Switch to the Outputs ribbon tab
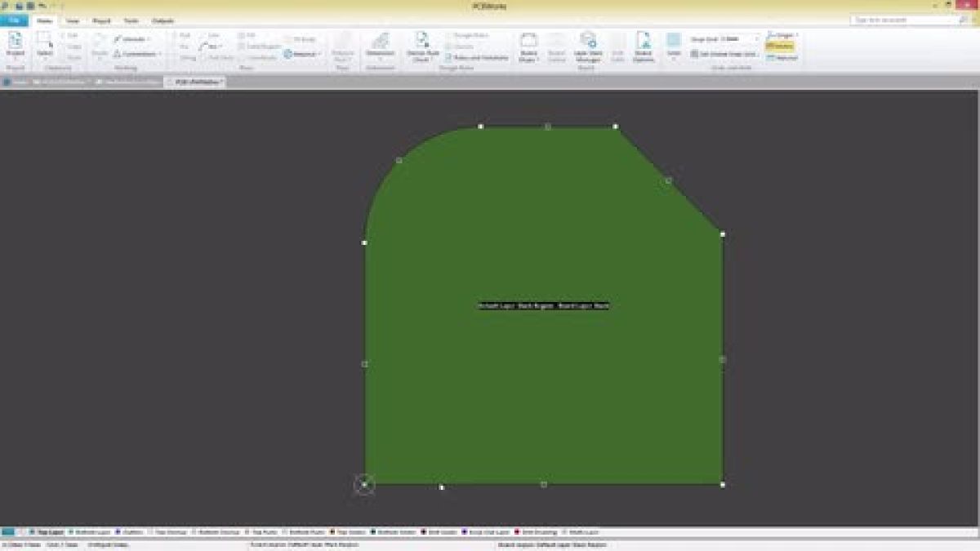Image resolution: width=980 pixels, height=551 pixels. (161, 20)
